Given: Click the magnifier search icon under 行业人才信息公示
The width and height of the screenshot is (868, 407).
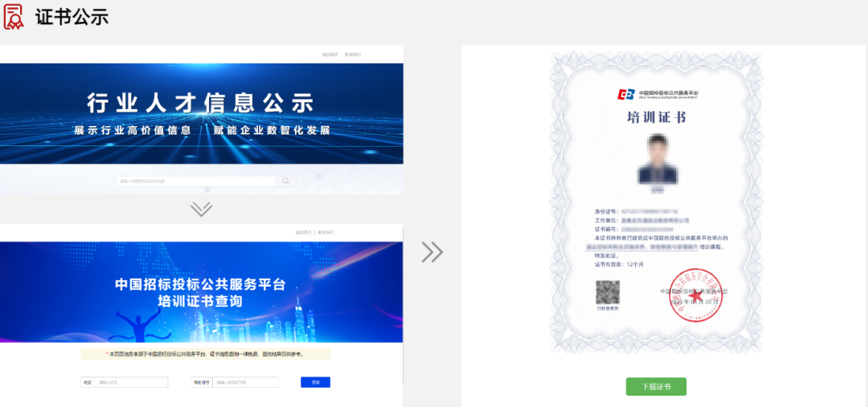Looking at the screenshot, I should (x=285, y=181).
